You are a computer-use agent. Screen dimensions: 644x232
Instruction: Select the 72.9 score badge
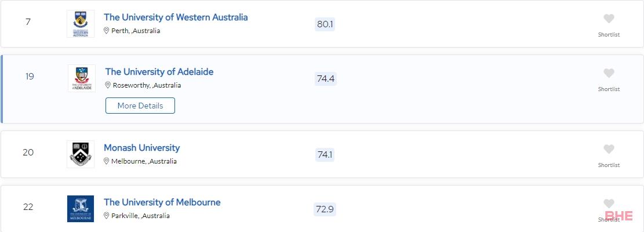tap(325, 209)
